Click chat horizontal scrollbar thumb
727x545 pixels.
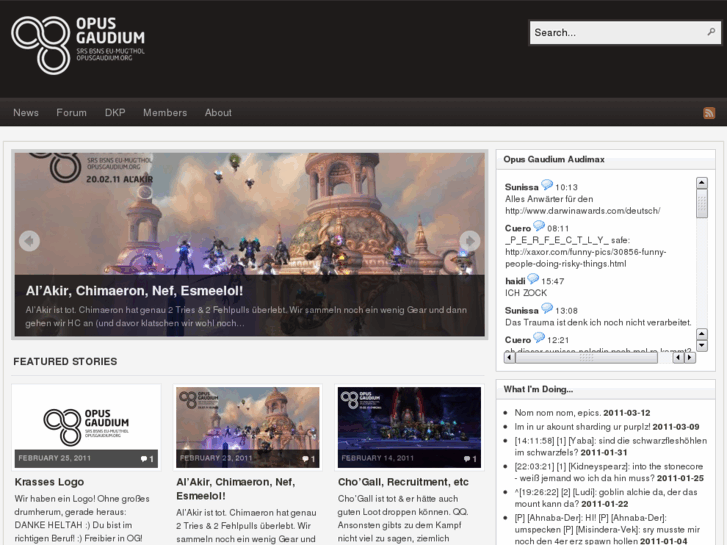click(x=587, y=358)
